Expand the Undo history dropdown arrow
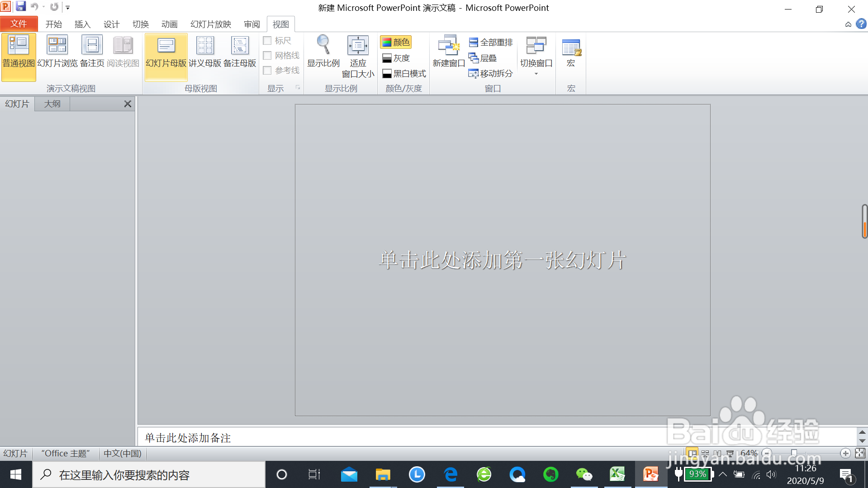 click(x=43, y=7)
